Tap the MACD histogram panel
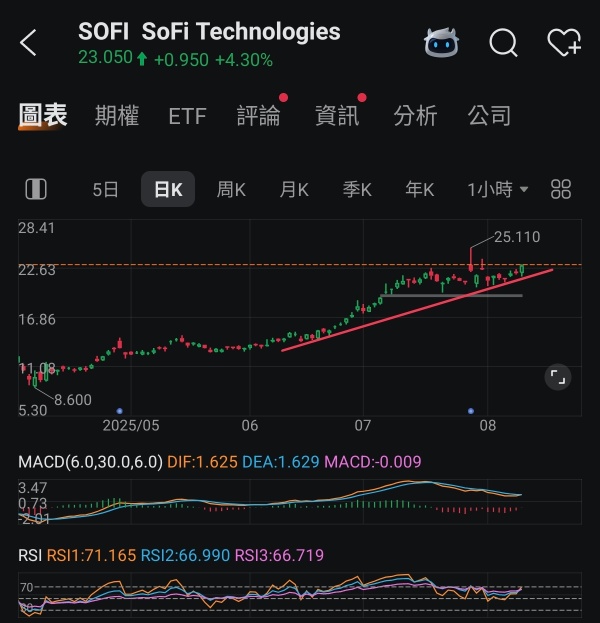This screenshot has width=600, height=623. pos(300,502)
